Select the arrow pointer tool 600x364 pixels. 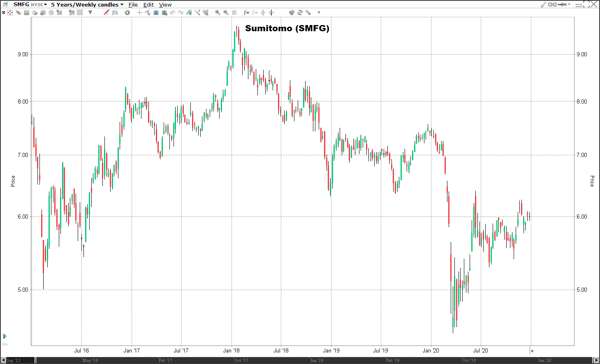148,12
